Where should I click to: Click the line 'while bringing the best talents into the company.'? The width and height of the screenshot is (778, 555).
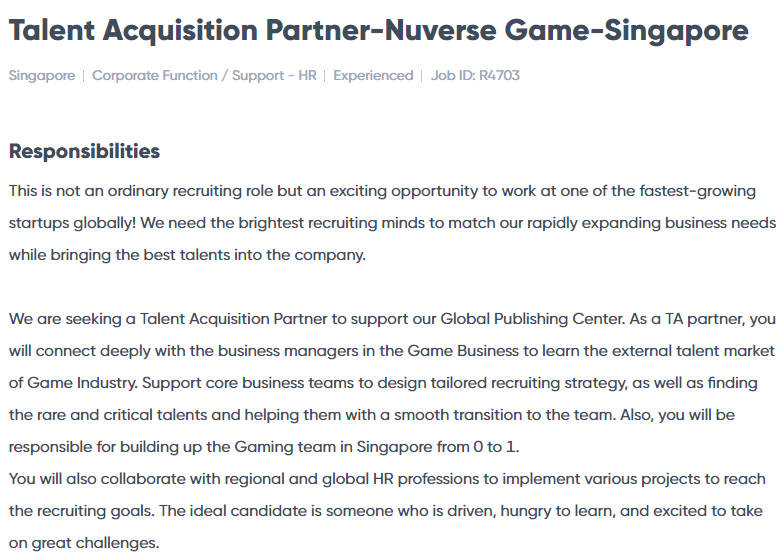click(x=187, y=255)
